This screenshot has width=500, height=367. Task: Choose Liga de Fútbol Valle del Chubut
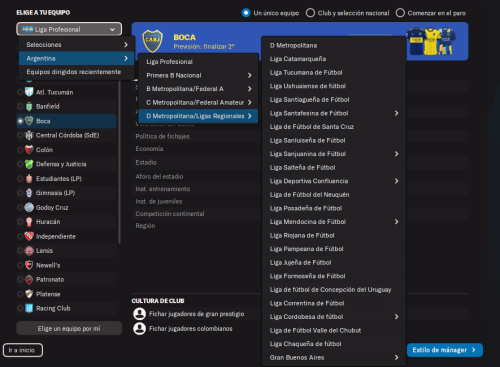coord(334,330)
